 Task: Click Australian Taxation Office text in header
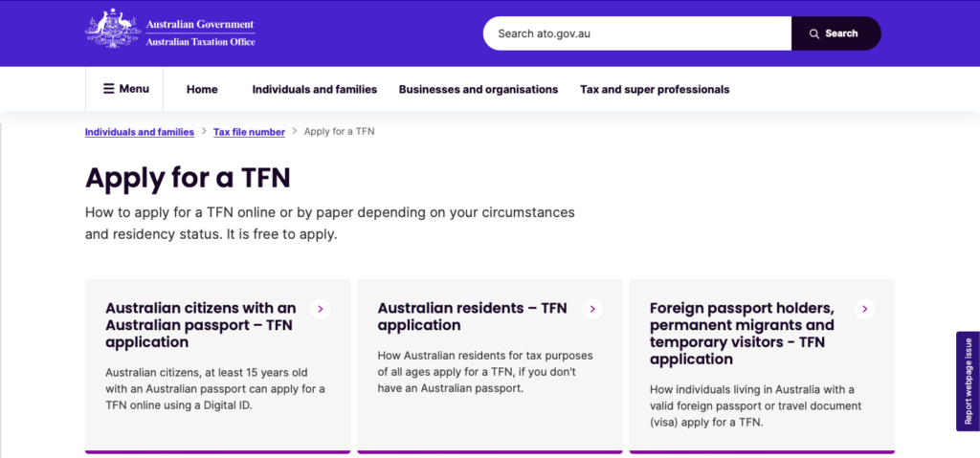pyautogui.click(x=200, y=42)
